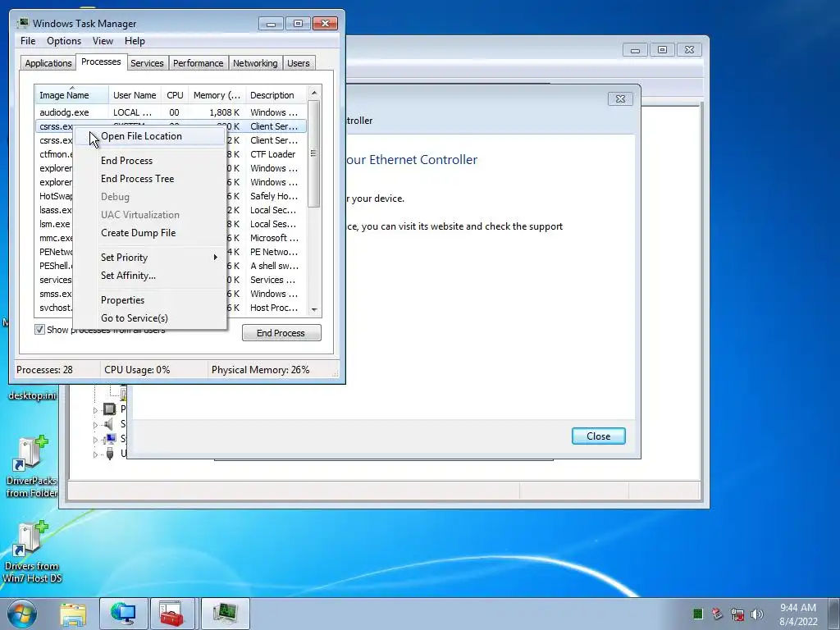
Task: Click Close in the Ethernet Controller dialog
Action: pos(598,436)
